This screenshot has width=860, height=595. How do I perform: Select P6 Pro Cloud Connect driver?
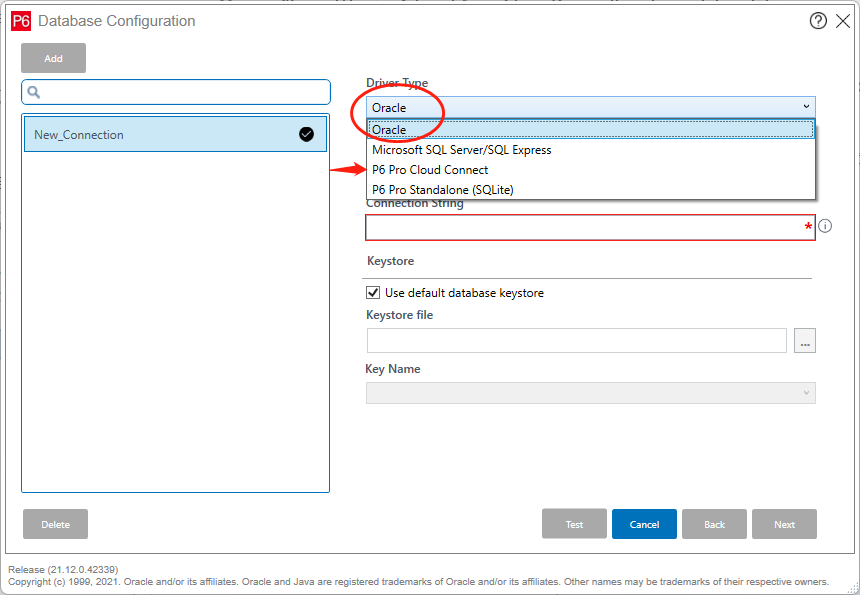591,169
